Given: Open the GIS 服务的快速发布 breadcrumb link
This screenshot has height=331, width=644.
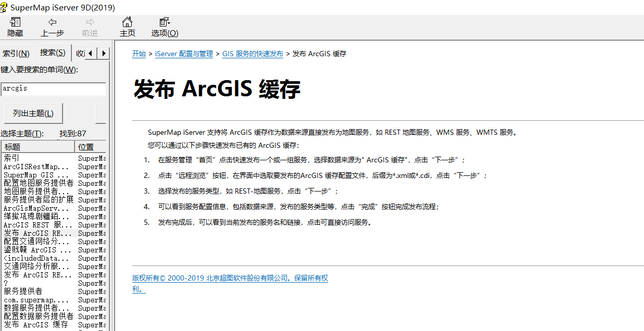Looking at the screenshot, I should click(x=252, y=54).
